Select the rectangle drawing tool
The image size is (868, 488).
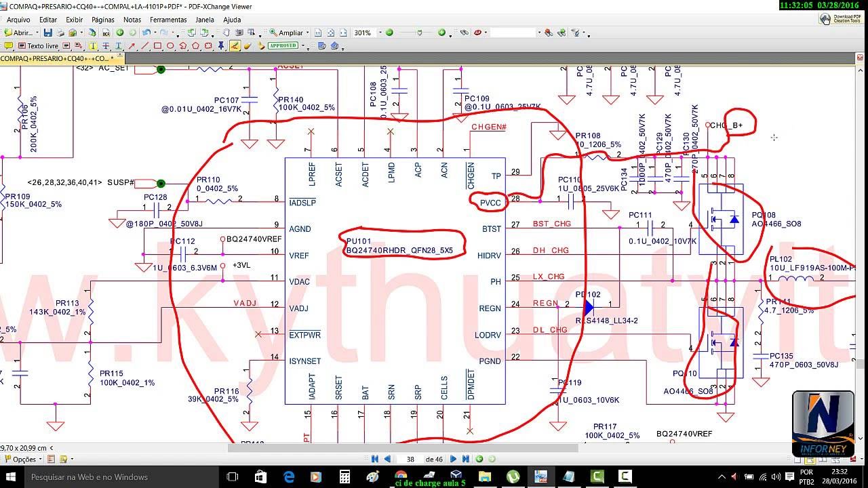[157, 45]
